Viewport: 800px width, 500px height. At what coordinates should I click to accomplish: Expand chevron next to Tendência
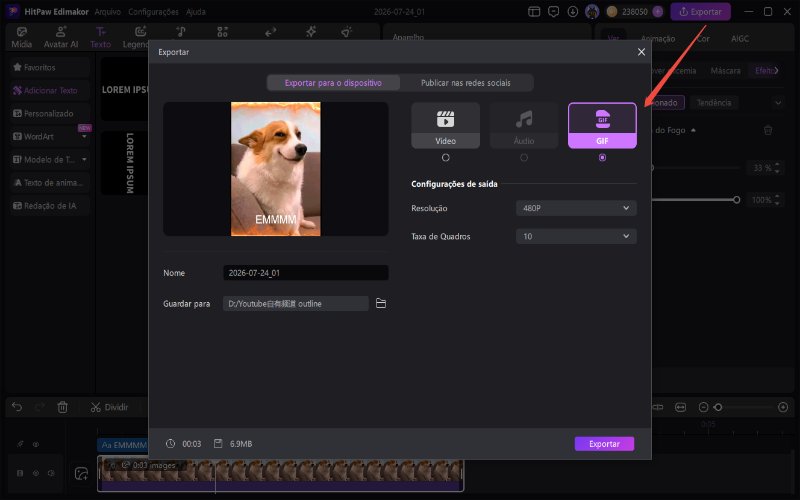tap(778, 103)
